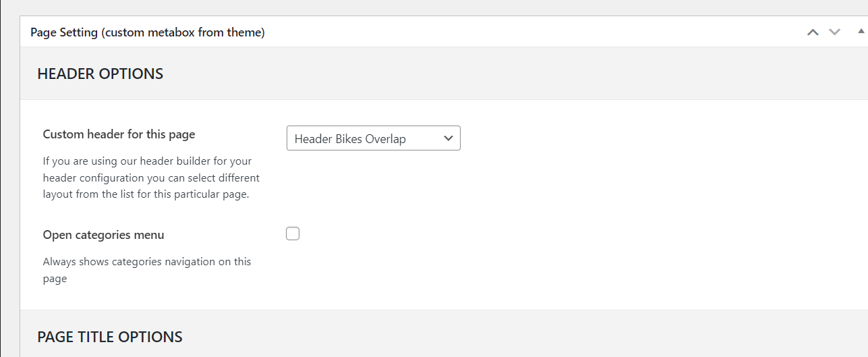
Task: Click the header builder description text
Action: pos(150,177)
